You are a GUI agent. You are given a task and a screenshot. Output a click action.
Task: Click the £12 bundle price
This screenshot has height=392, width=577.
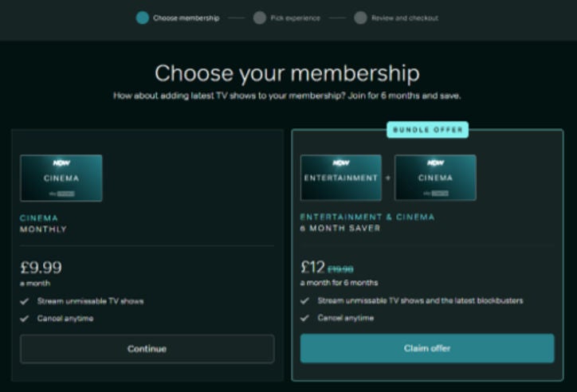(x=312, y=268)
